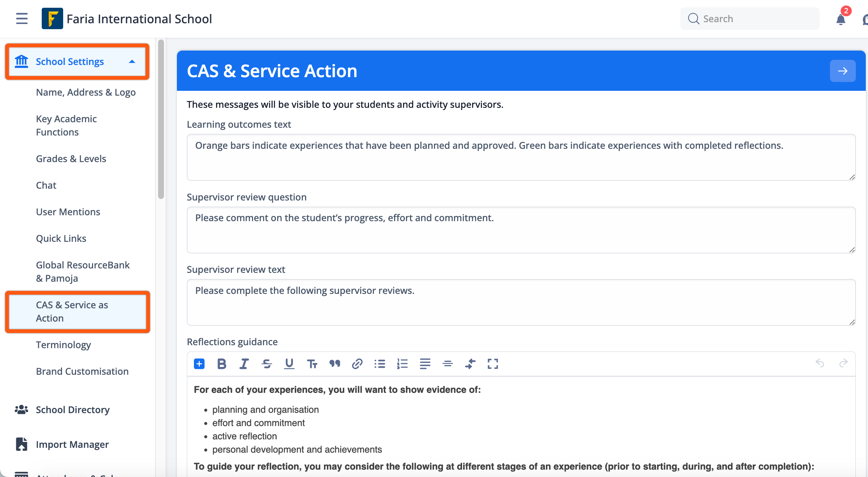This screenshot has height=477, width=868.
Task: Open Chat settings
Action: click(46, 185)
